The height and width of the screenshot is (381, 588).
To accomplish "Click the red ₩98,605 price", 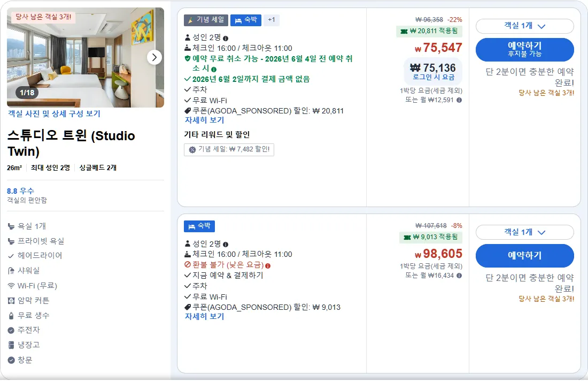I will pos(438,254).
